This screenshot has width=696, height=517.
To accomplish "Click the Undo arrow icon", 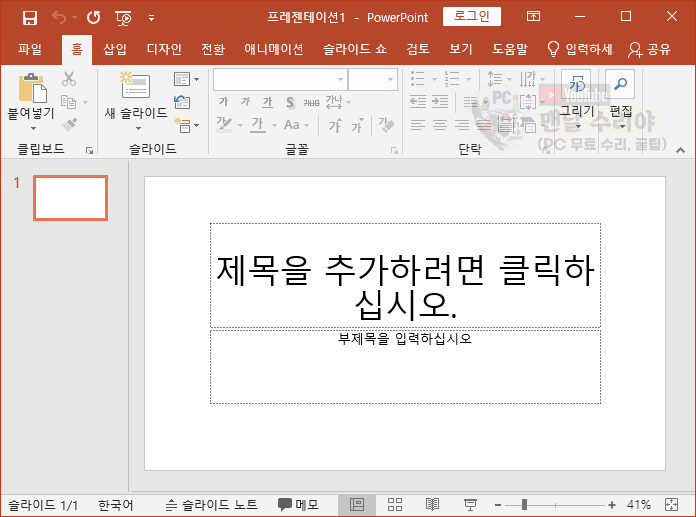I will [x=59, y=17].
